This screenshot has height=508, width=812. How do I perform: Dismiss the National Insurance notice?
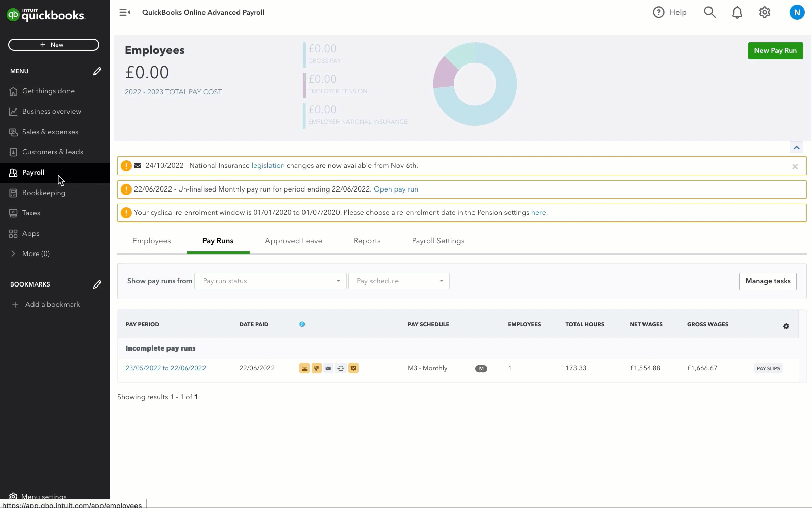point(795,167)
